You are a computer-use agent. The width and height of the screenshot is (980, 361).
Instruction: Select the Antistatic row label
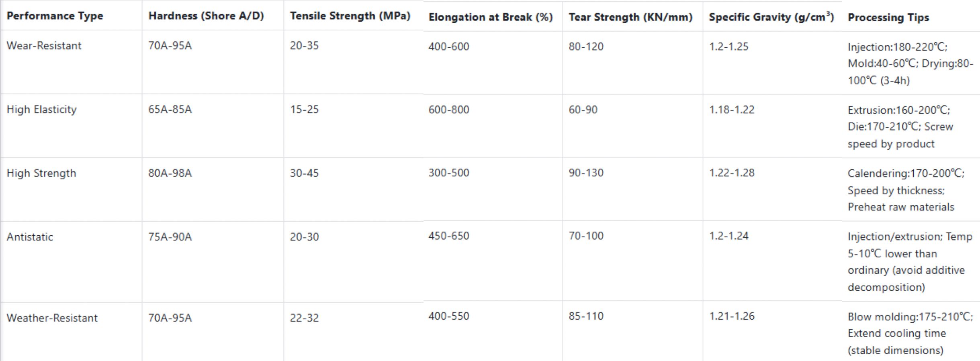click(x=30, y=237)
